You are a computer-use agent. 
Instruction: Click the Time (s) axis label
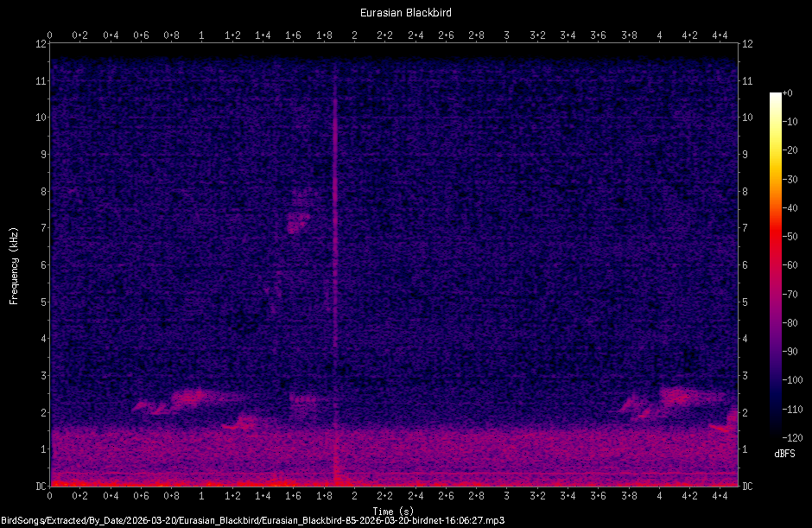pyautogui.click(x=392, y=512)
